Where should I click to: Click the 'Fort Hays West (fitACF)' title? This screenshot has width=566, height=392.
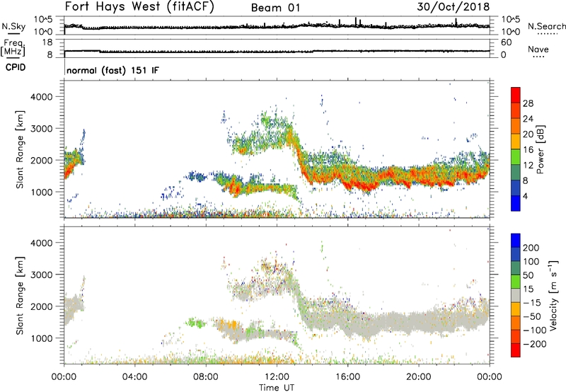[139, 7]
